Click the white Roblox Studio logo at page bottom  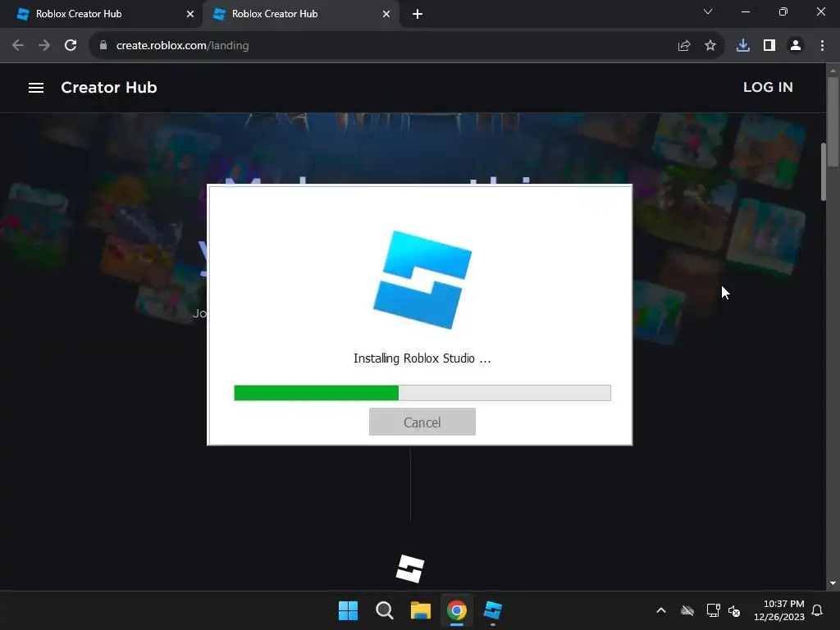pyautogui.click(x=410, y=568)
